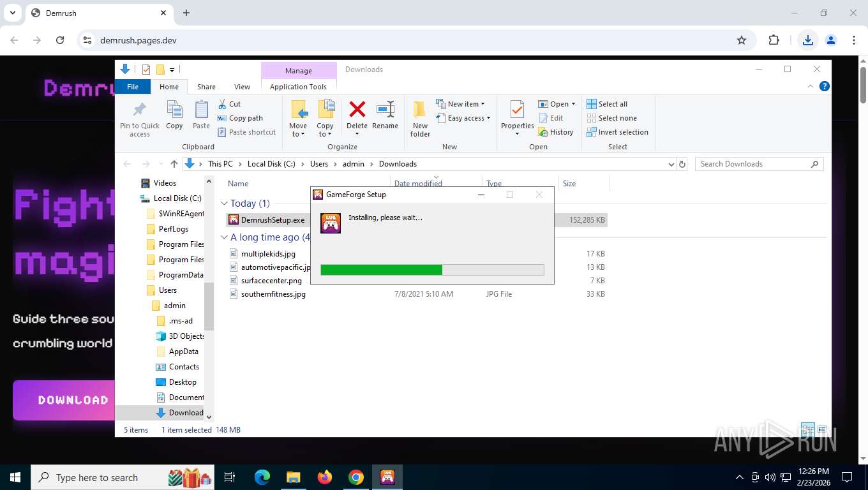Viewport: 868px width, 490px height.
Task: Open the Application Tools tab
Action: coord(298,87)
